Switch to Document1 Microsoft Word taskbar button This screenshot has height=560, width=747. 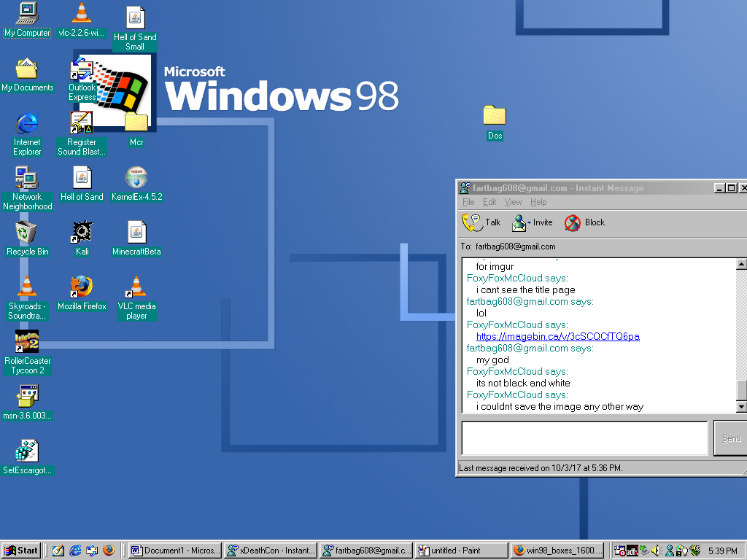175,551
